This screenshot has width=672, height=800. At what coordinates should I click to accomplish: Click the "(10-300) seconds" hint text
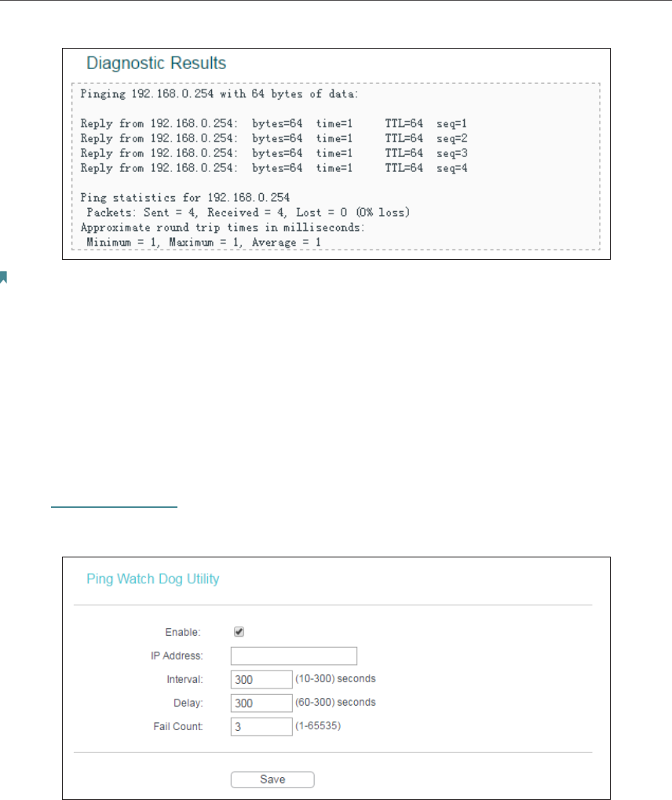(x=335, y=678)
